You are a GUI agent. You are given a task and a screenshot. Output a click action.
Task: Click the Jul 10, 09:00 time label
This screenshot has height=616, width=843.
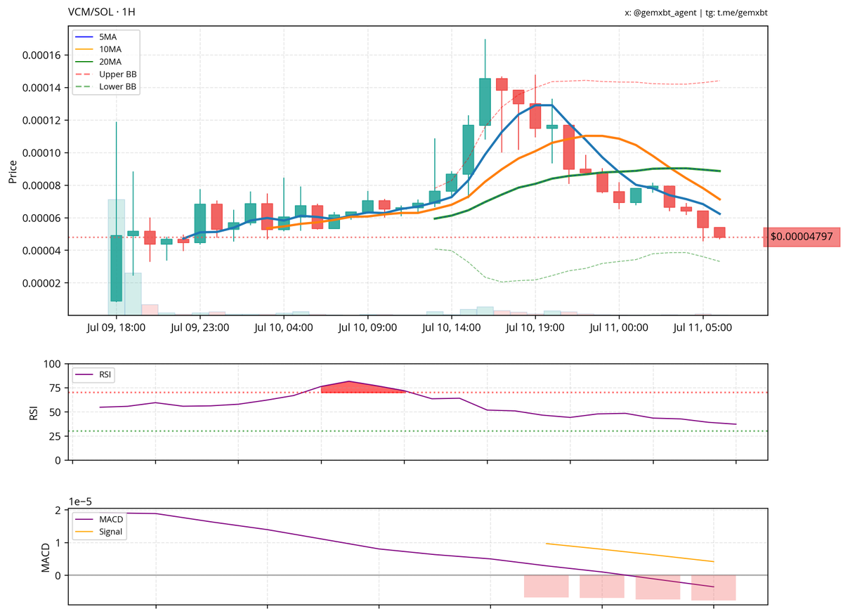tap(368, 327)
